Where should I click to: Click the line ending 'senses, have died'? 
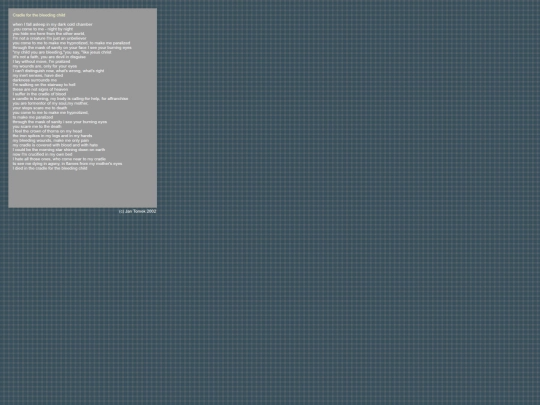(x=38, y=75)
